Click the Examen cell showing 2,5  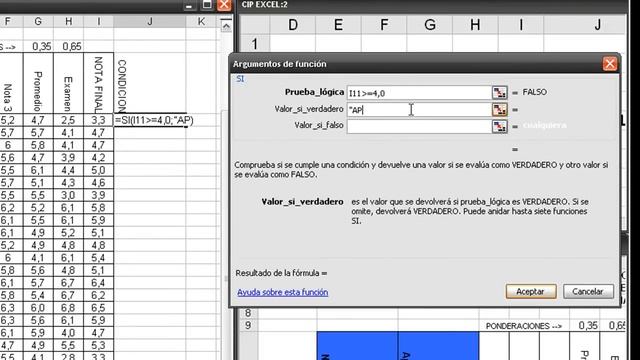[69, 120]
